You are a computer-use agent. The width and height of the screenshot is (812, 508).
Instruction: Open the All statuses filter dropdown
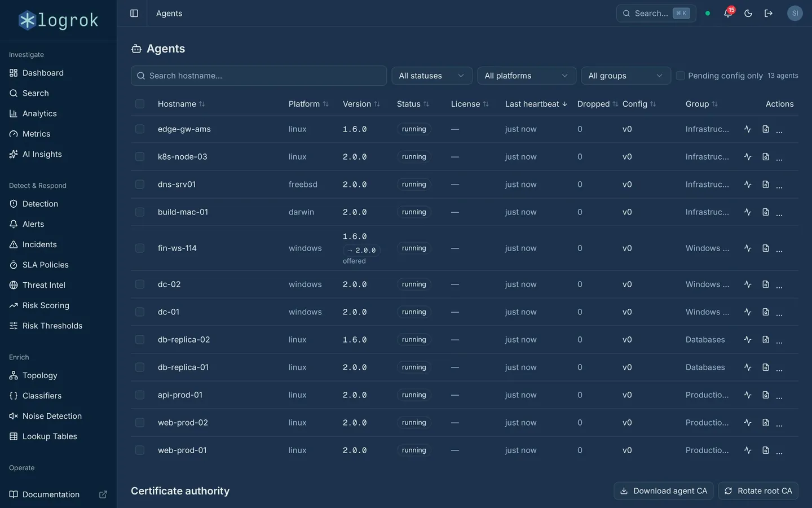click(431, 76)
